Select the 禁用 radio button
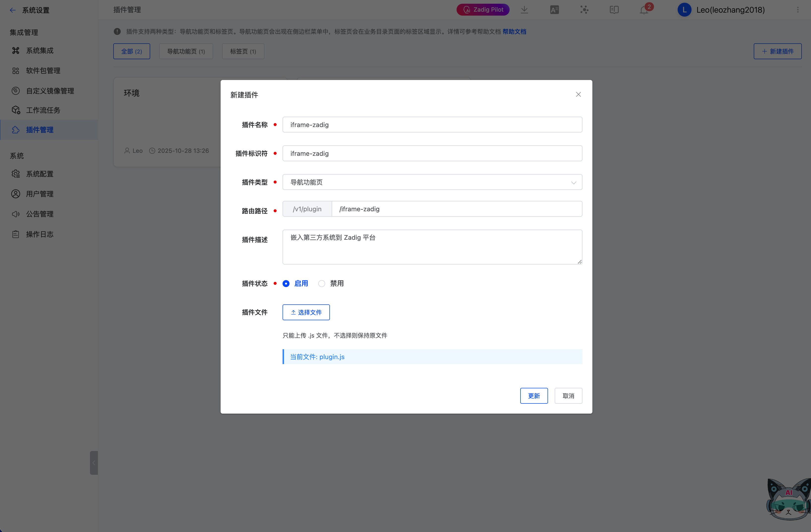The image size is (811, 532). [x=322, y=283]
